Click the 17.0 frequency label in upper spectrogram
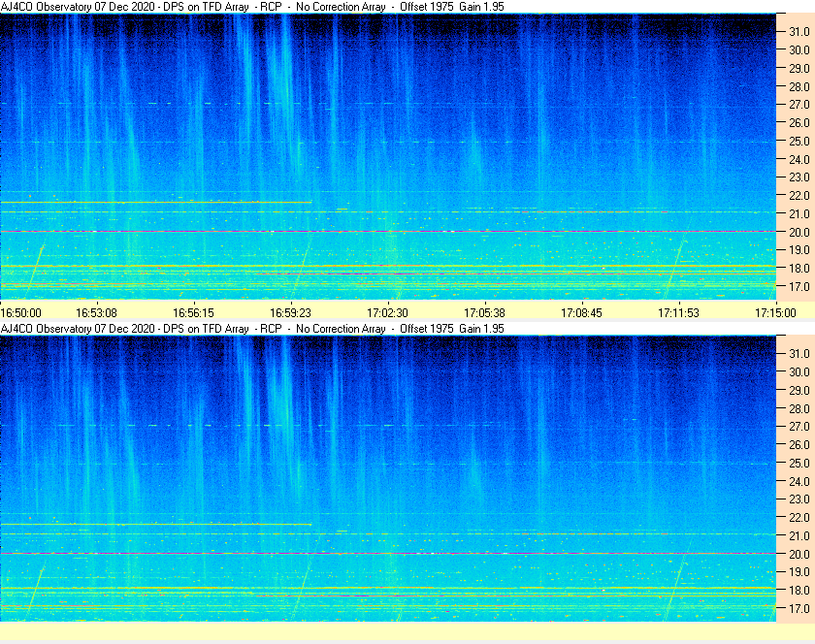The image size is (815, 644). click(799, 286)
